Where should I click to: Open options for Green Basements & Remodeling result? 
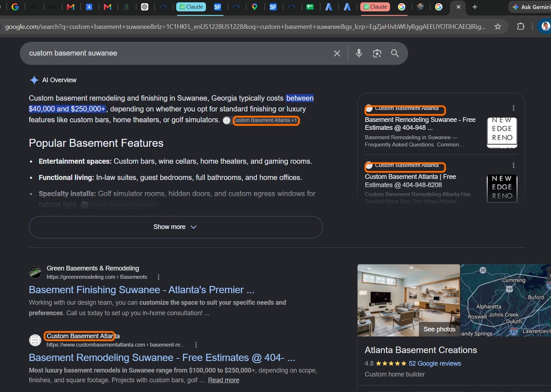(159, 277)
